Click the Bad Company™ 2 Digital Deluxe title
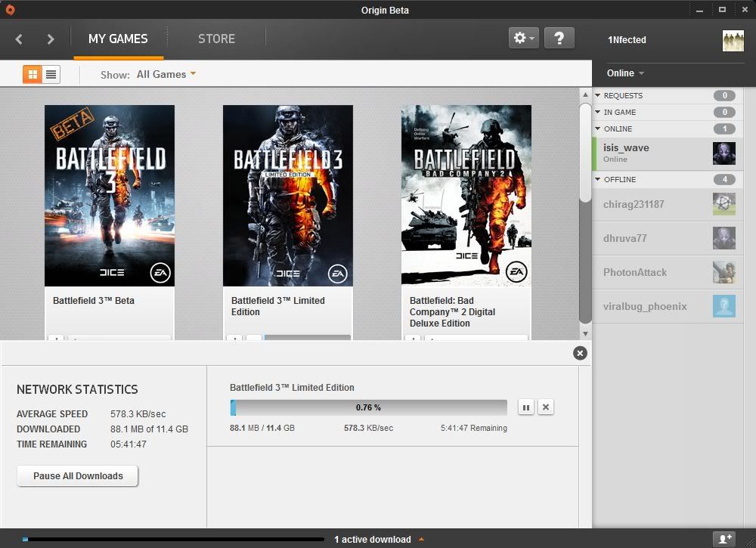 (x=452, y=312)
